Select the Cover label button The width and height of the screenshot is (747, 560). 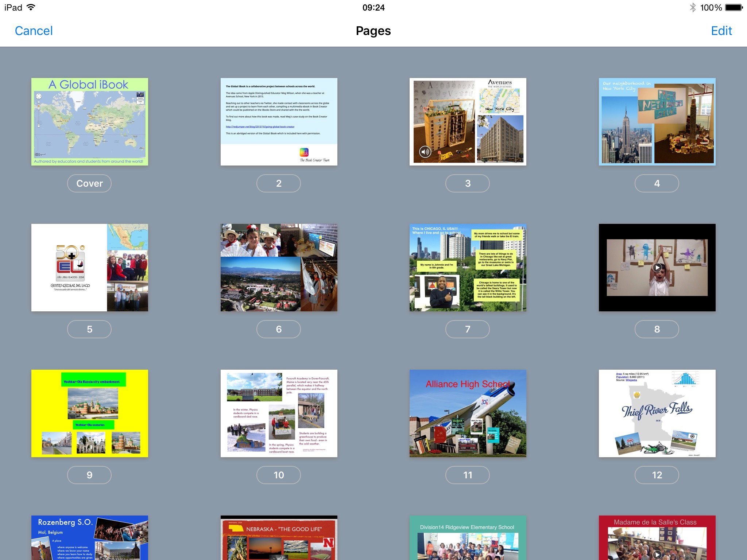pyautogui.click(x=89, y=183)
